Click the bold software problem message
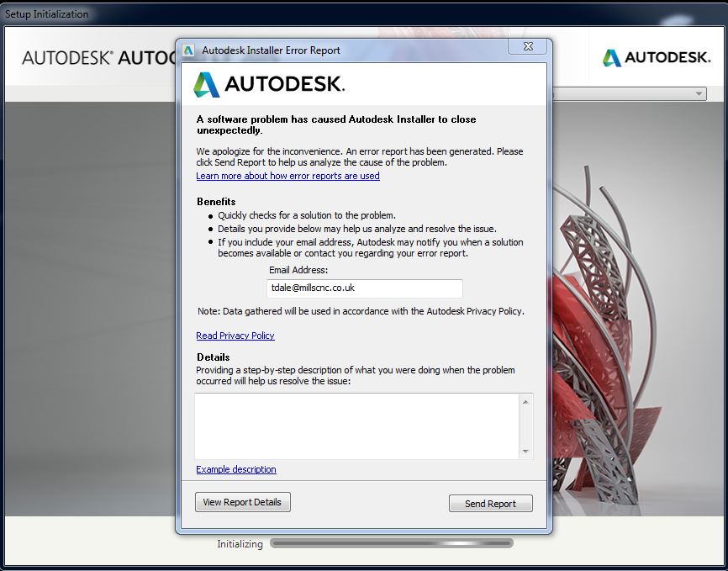 click(336, 124)
